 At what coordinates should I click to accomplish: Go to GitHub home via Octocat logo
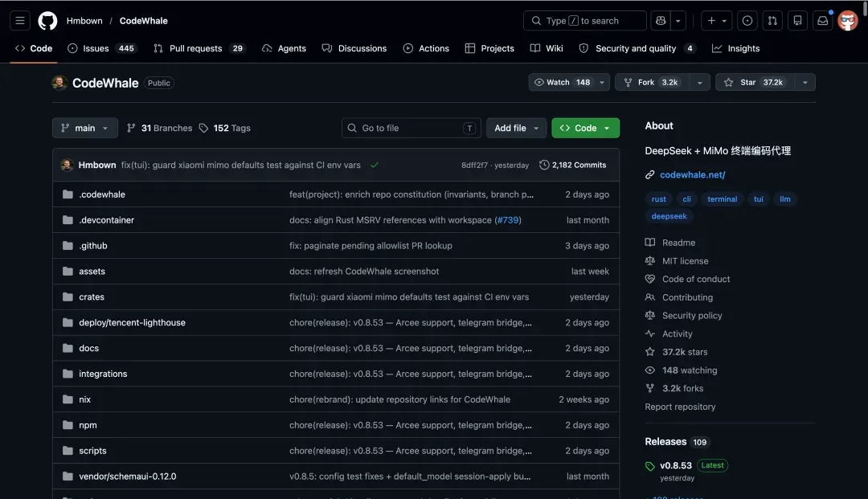coord(47,21)
